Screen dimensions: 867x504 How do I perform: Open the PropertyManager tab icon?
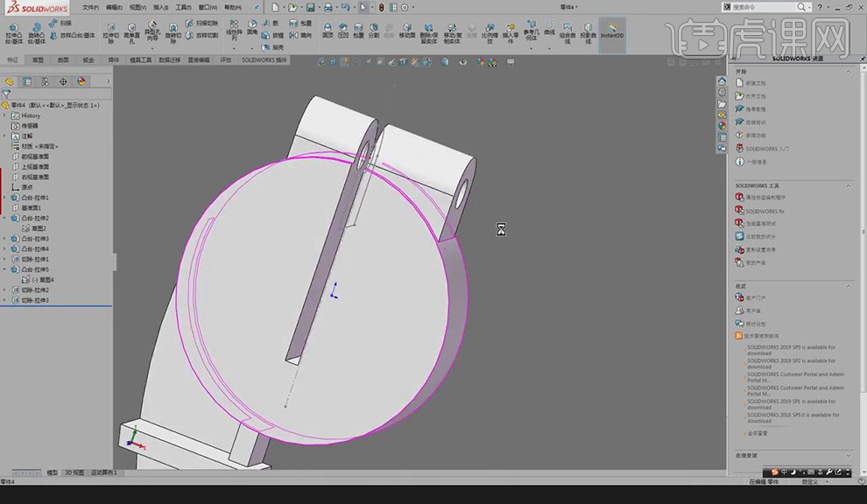(27, 81)
